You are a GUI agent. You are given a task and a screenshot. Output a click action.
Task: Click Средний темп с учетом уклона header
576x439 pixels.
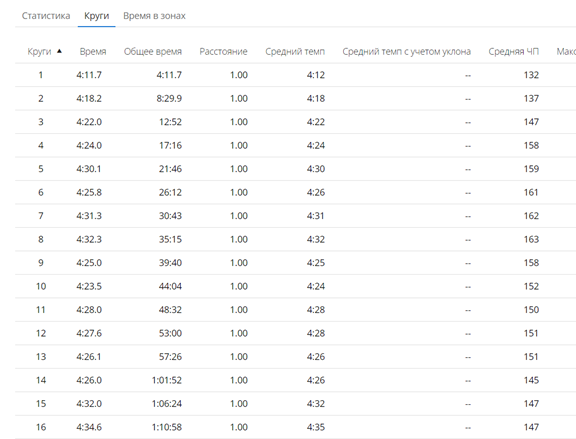click(407, 51)
